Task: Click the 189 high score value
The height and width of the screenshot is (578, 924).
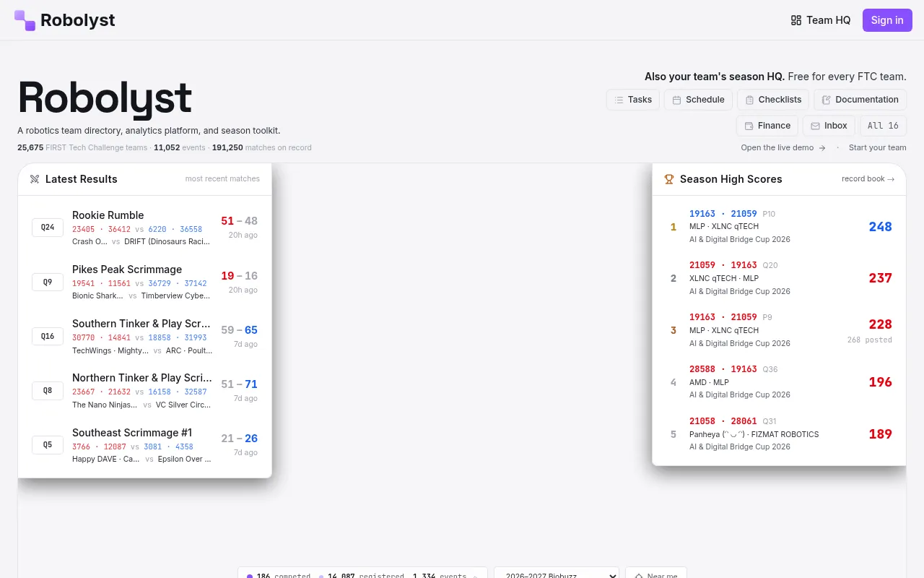Action: (x=880, y=434)
